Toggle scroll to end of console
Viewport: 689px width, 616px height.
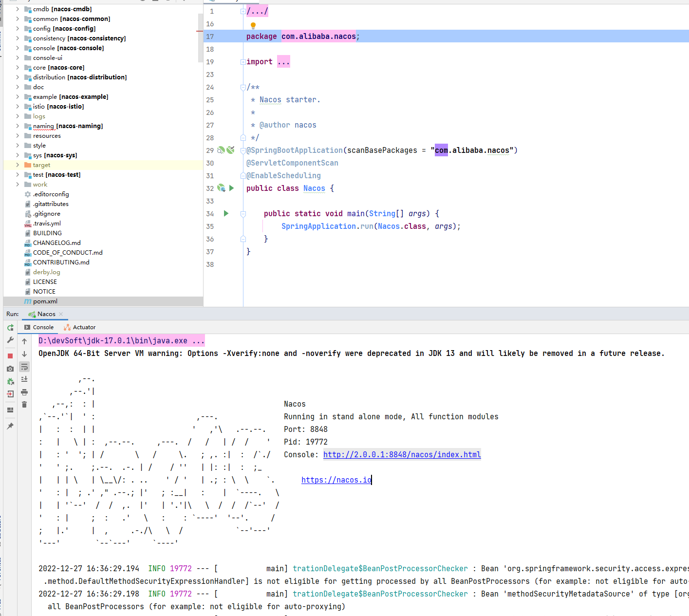(x=24, y=379)
